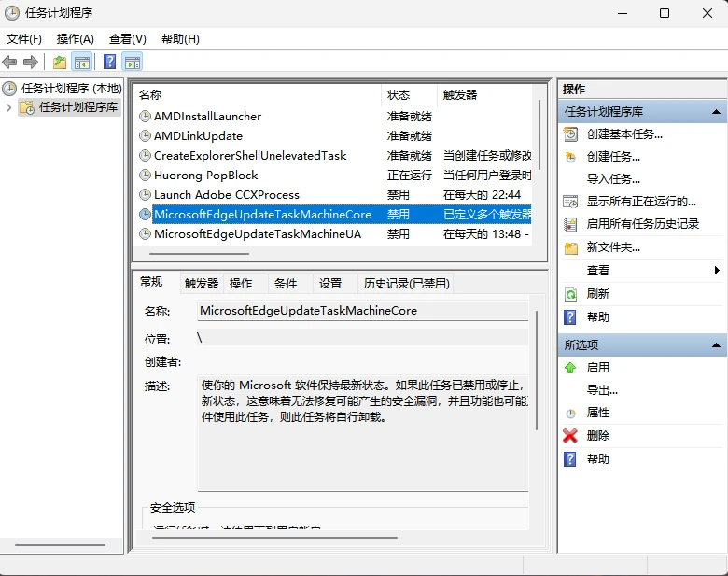Viewport: 728px width, 576px height.
Task: Click the clock icon beside Launch Adobe CCXProcess
Action: tap(146, 194)
